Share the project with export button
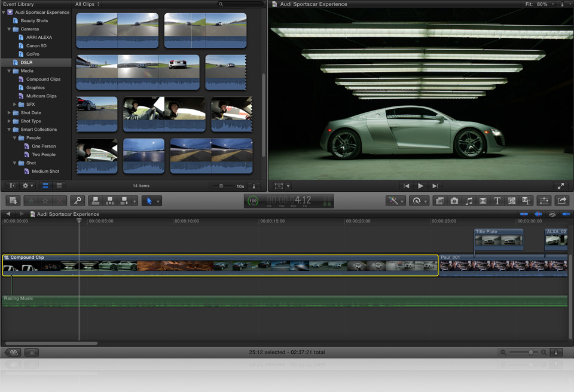The width and height of the screenshot is (574, 392). [562, 201]
